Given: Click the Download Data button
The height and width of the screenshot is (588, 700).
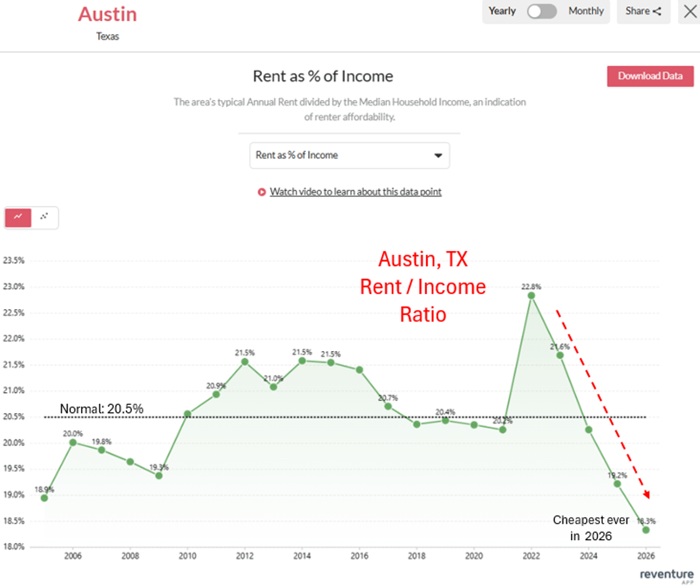Looking at the screenshot, I should tap(650, 76).
